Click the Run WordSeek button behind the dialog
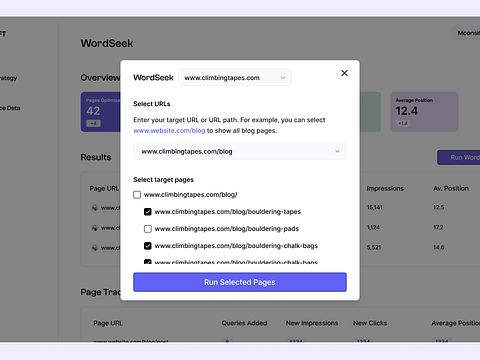Screen dimensions: 480x360 [459, 157]
